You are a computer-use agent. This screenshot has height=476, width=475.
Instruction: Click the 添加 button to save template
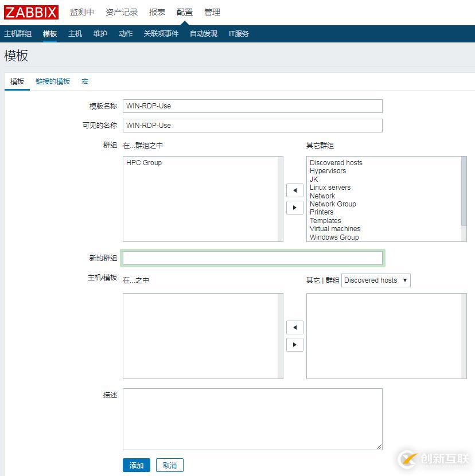[136, 465]
